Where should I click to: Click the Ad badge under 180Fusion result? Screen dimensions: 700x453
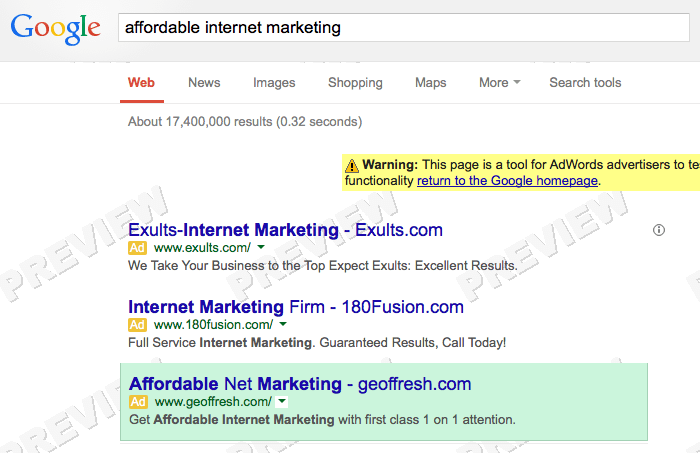pos(137,324)
